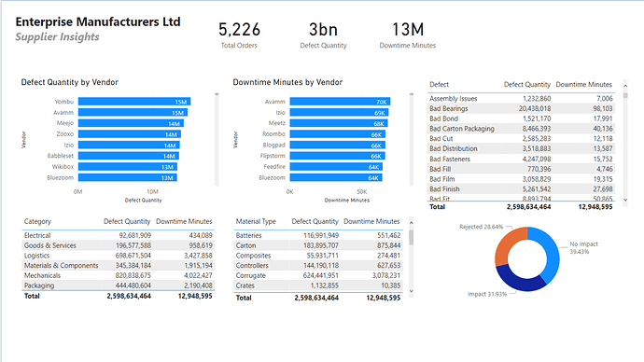Click the Material Type table scrollbar thumb
This screenshot has width=644, height=362.
(x=411, y=237)
